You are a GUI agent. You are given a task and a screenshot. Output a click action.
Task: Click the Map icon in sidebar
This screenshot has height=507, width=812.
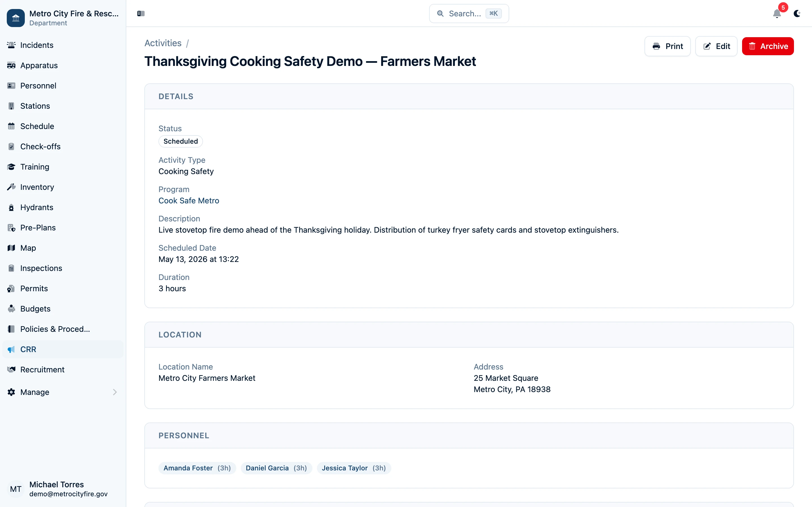click(x=11, y=248)
